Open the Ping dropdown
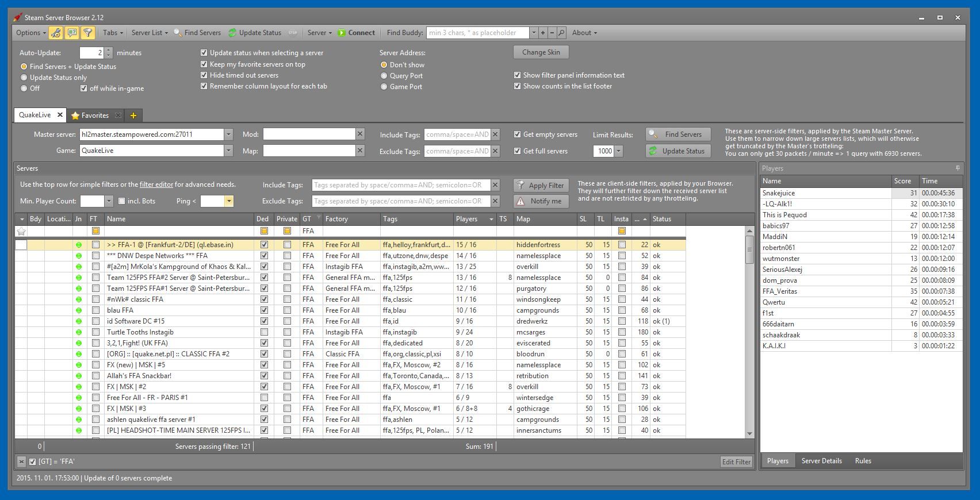This screenshot has height=500, width=980. coord(229,201)
